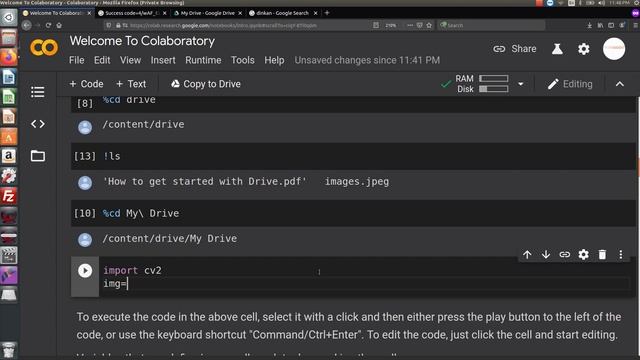
Task: Click the RAM Disk usage indicator
Action: pyautogui.click(x=482, y=84)
